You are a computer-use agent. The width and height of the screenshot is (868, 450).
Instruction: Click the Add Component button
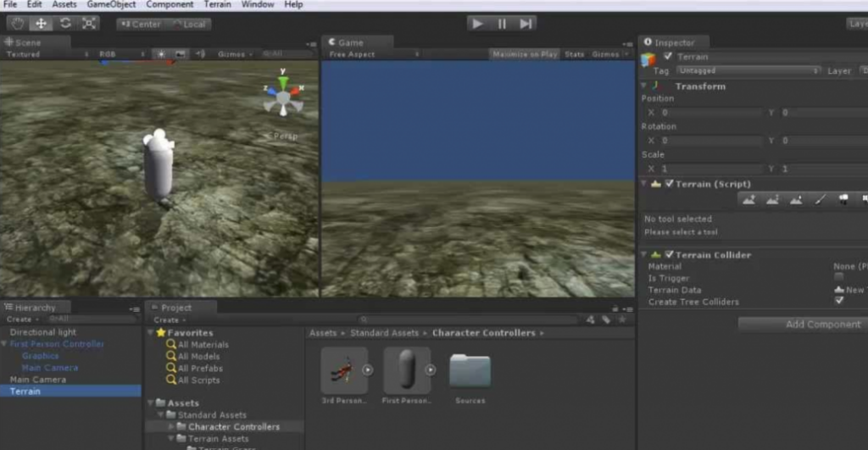click(804, 325)
